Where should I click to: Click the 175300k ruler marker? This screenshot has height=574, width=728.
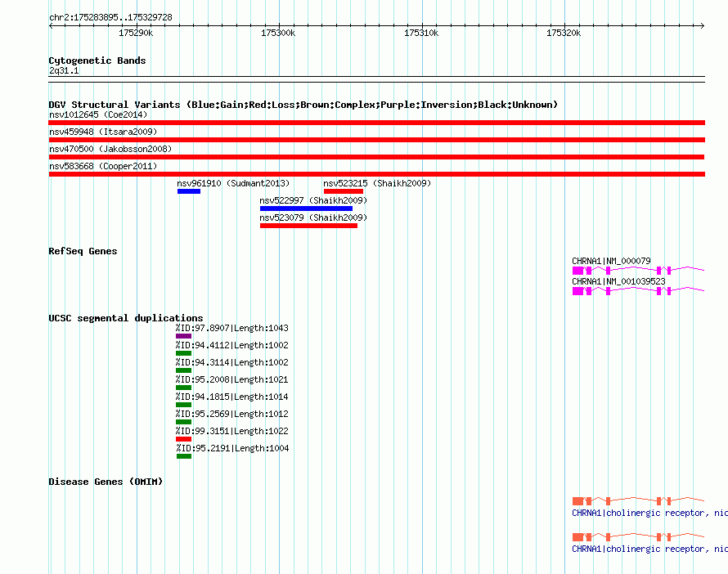pyautogui.click(x=278, y=33)
